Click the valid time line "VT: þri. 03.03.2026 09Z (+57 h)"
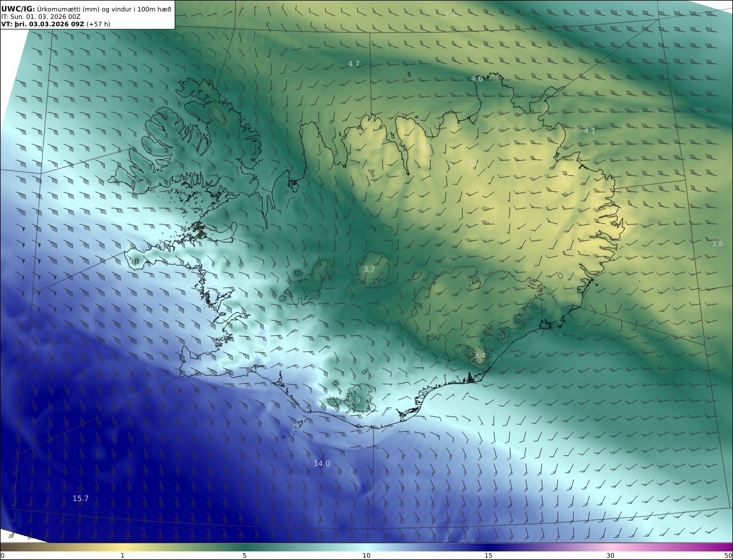 coord(56,25)
